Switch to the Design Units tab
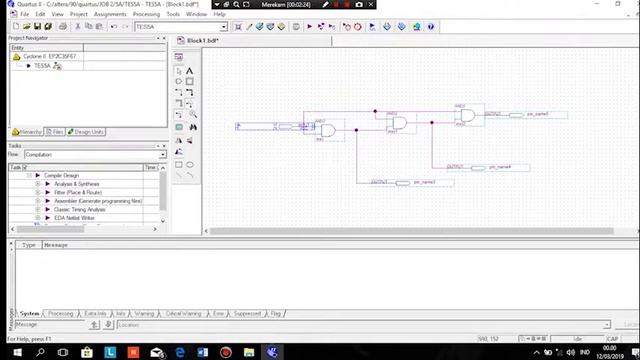The image size is (640, 360). pos(86,132)
